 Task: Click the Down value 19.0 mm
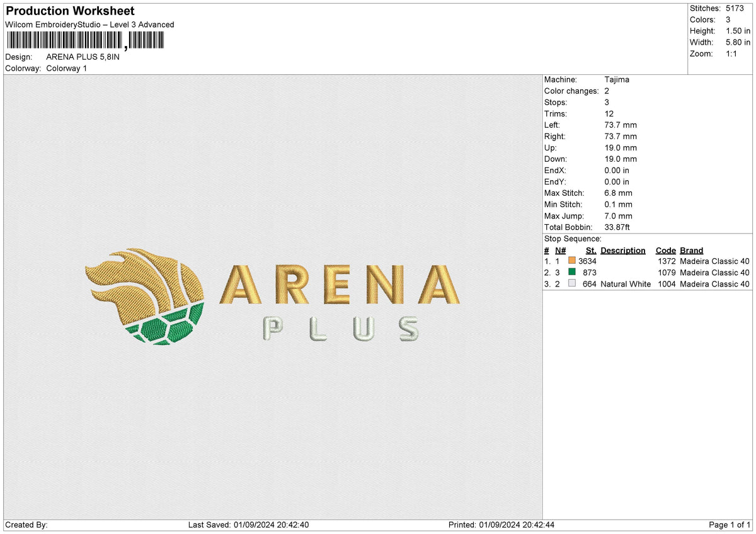point(621,159)
